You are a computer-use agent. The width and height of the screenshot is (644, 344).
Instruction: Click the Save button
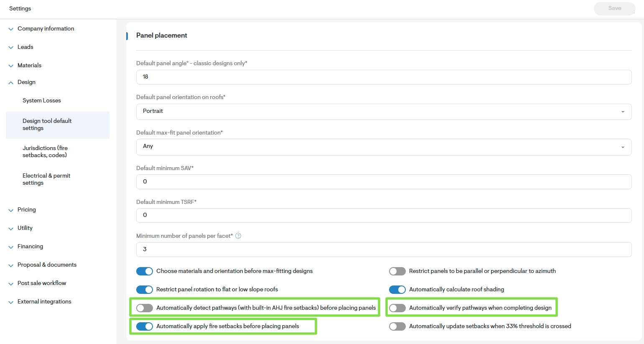[614, 8]
